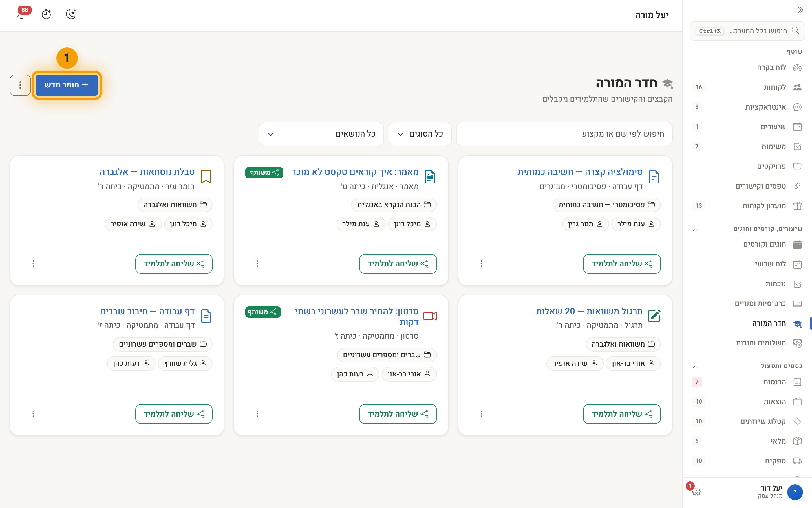
Task: Click topic chip הבנת הנקרא באנגלית
Action: (394, 205)
